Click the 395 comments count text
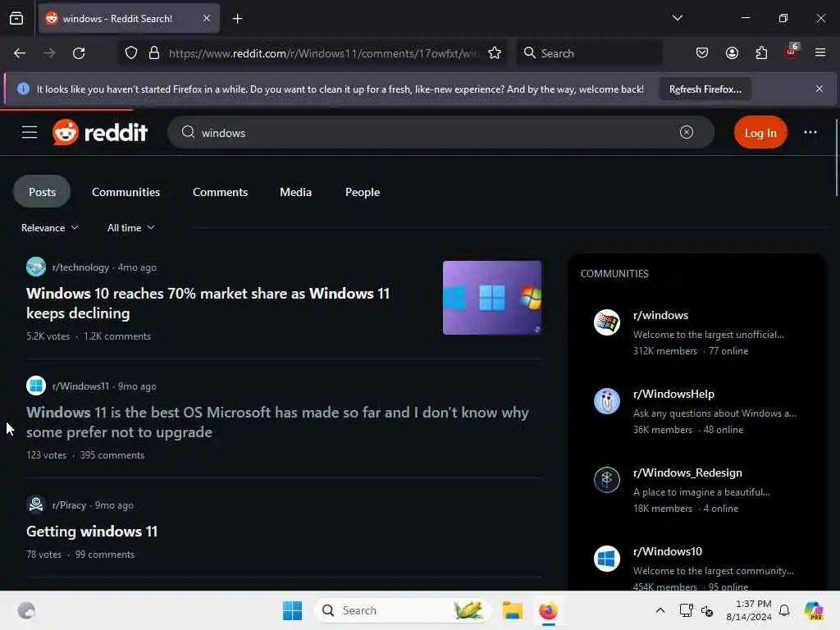 (112, 454)
